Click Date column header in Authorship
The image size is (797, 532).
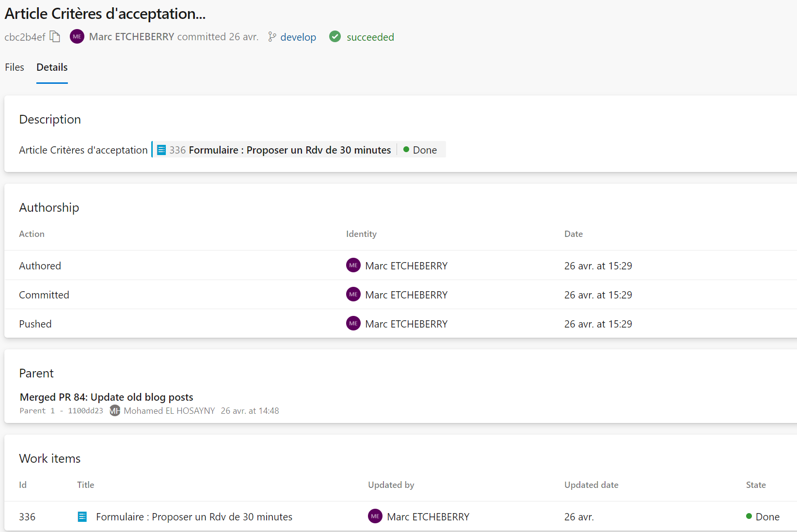tap(574, 234)
